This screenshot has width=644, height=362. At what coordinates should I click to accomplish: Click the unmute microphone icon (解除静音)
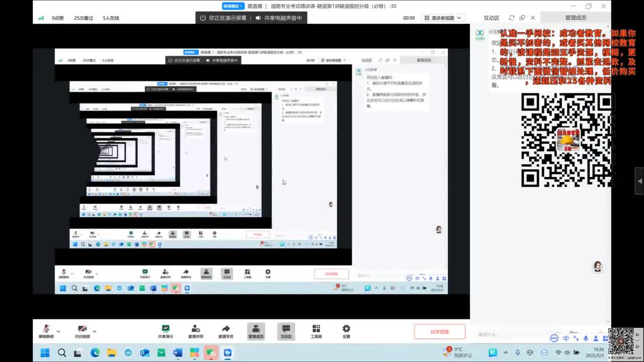[x=46, y=331]
